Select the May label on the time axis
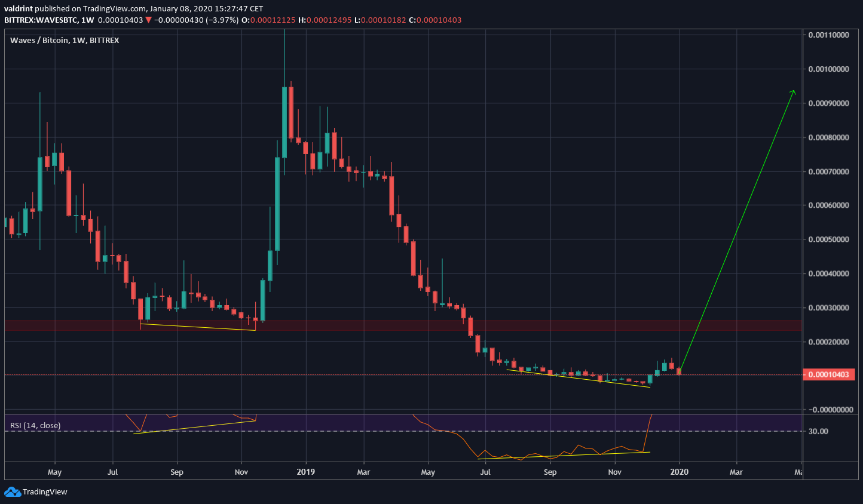Image resolution: width=863 pixels, height=504 pixels. coord(54,472)
